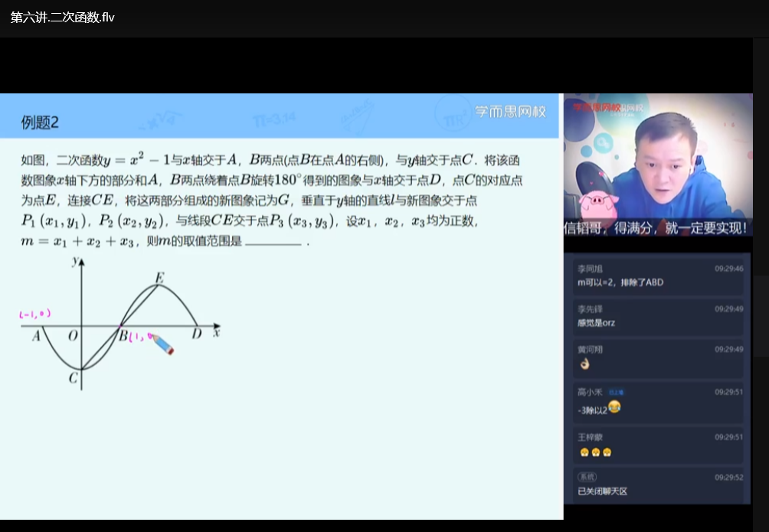Click the banner text 得满分，就一定要实现

[x=680, y=228]
